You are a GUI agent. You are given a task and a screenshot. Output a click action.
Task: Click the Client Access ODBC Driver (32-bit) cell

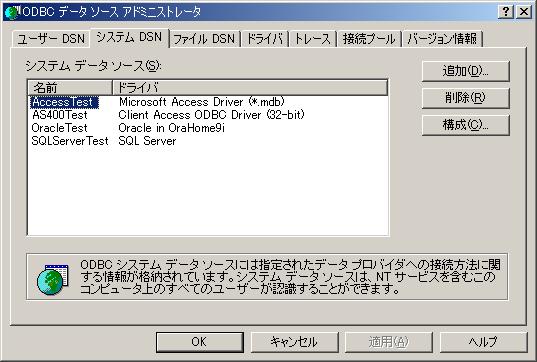(211, 115)
